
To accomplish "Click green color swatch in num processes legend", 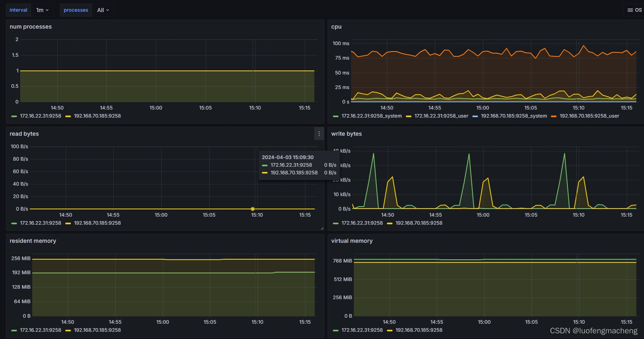I will point(14,116).
